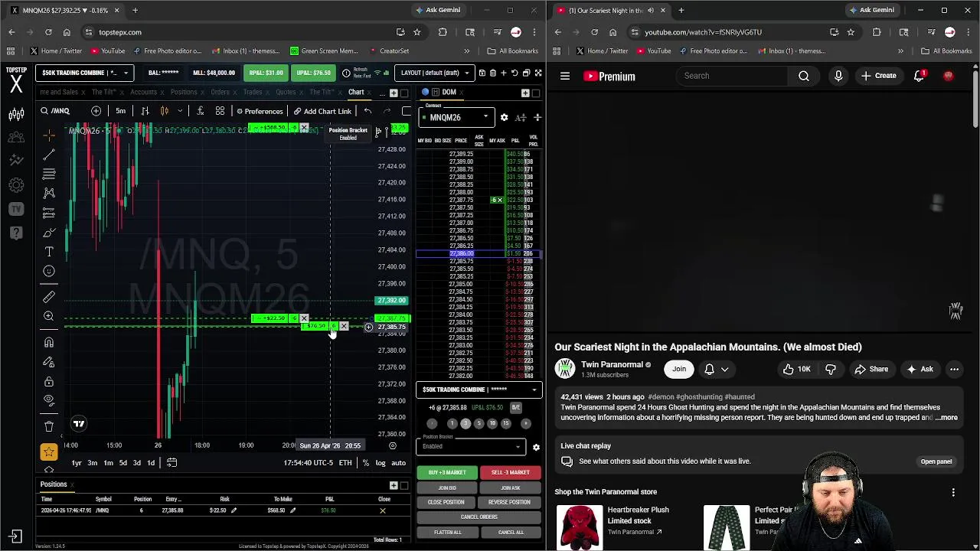Image resolution: width=980 pixels, height=551 pixels.
Task: Toggle the magnet mode tool
Action: 49,342
